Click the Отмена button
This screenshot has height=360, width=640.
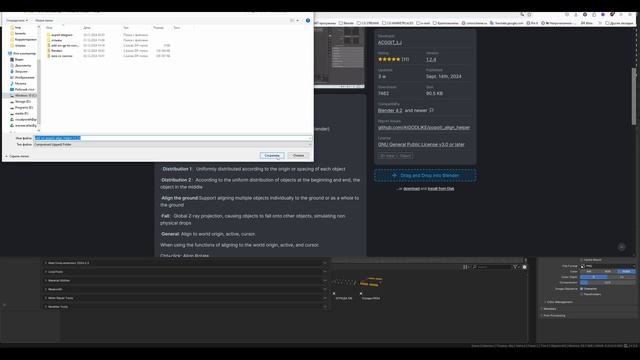click(298, 156)
